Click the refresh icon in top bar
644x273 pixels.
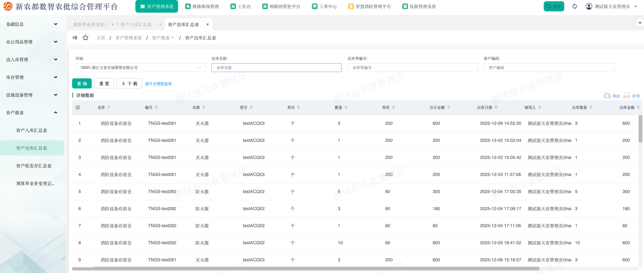575,6
